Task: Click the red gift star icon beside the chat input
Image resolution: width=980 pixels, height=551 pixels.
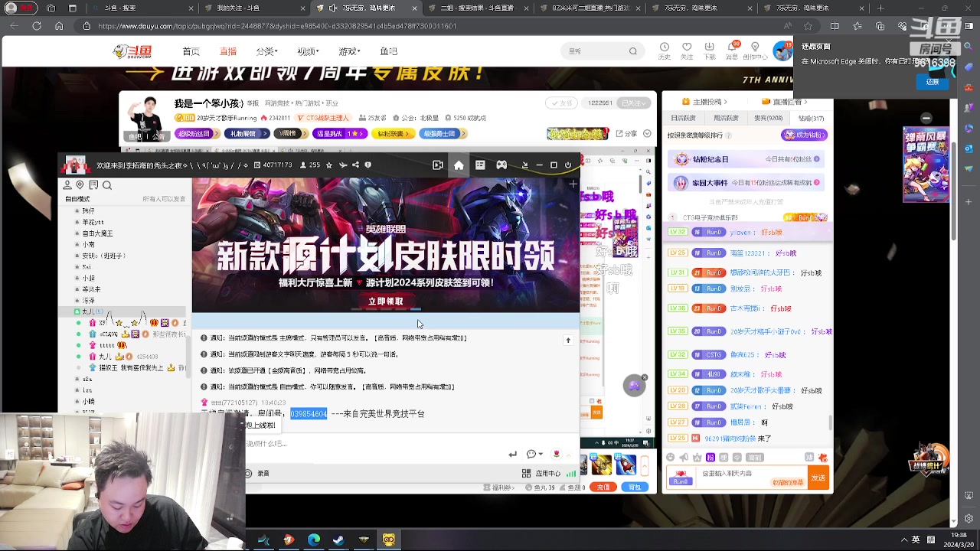Action: coord(823,457)
